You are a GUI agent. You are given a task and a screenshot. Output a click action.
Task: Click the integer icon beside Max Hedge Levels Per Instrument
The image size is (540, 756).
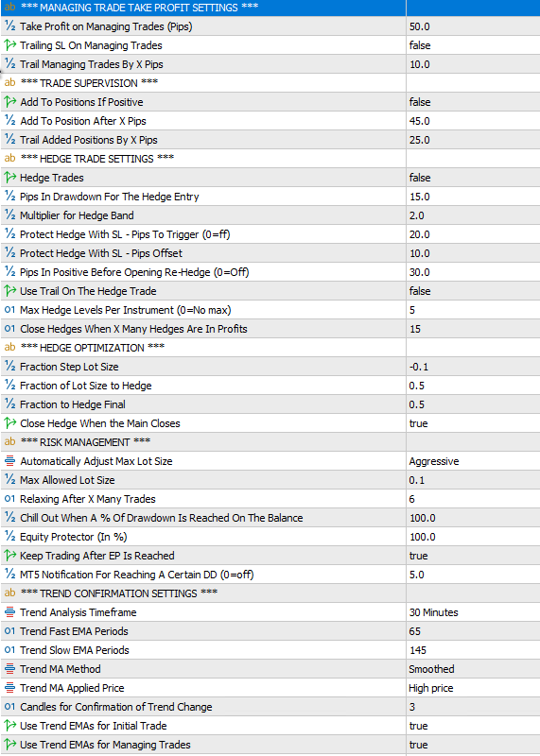tap(9, 310)
